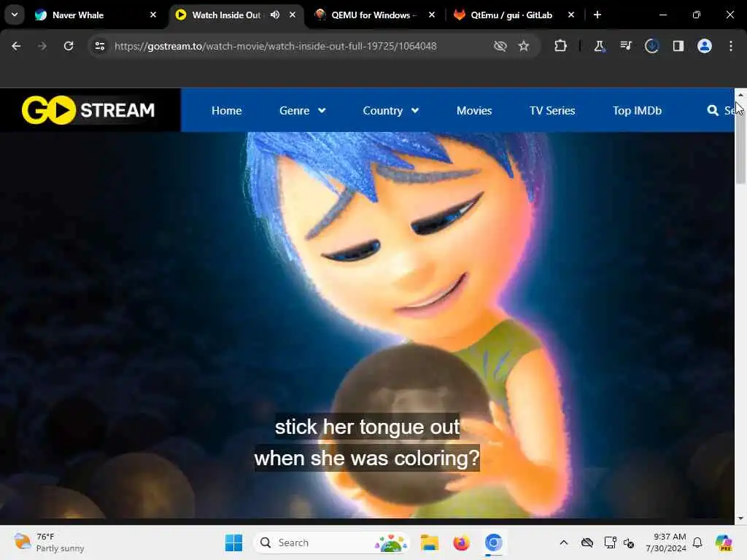Click the crossed-out cloud sync tray icon
This screenshot has height=560, width=747.
click(x=587, y=542)
